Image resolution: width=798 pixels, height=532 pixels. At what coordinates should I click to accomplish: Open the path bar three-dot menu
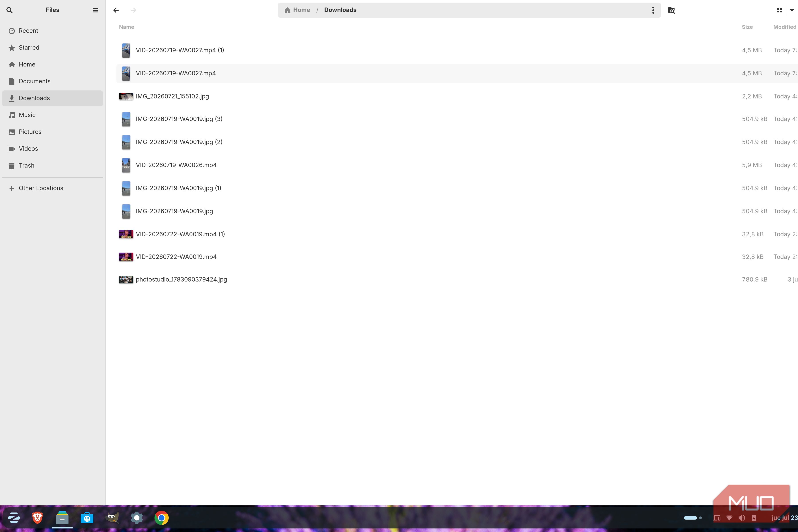coord(653,10)
